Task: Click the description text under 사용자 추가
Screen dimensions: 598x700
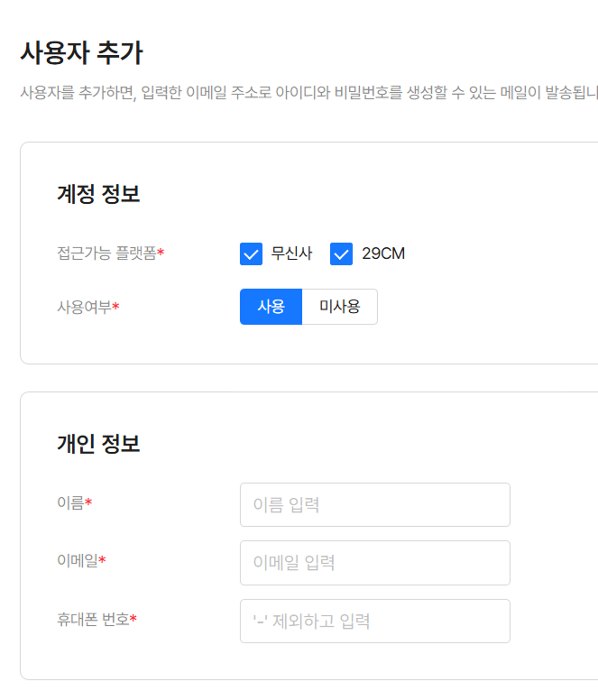Action: (x=307, y=93)
